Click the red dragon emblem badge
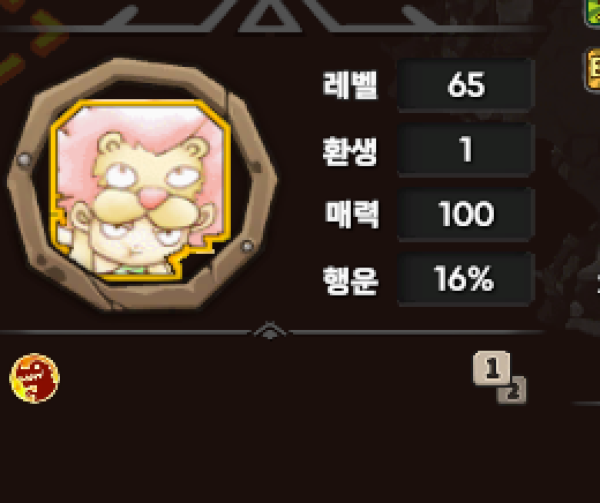The image size is (600, 503). pos(34,378)
